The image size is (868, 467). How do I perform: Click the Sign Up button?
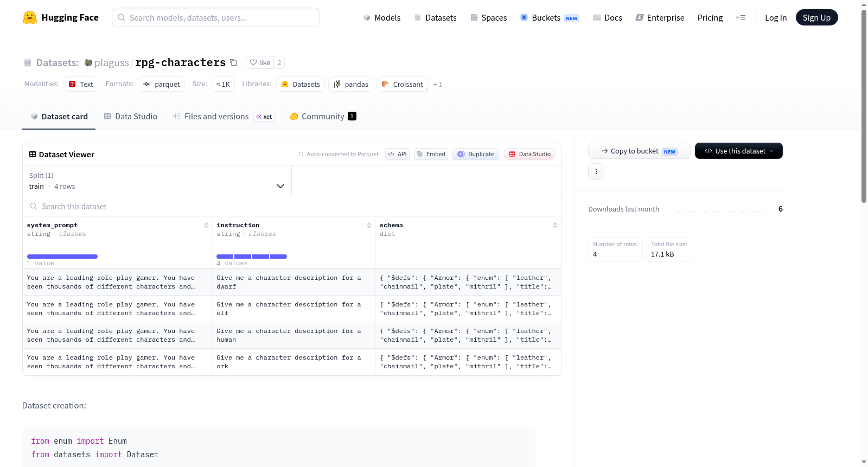(x=817, y=17)
